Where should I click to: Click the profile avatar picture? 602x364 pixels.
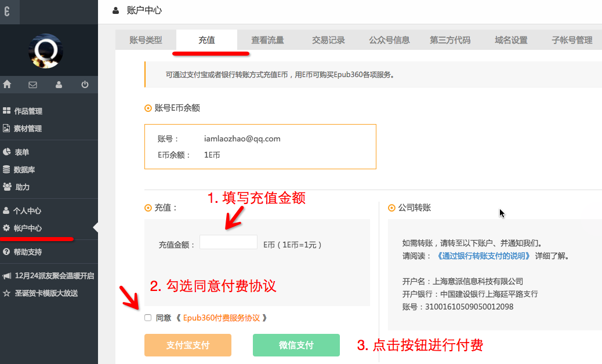tap(45, 51)
